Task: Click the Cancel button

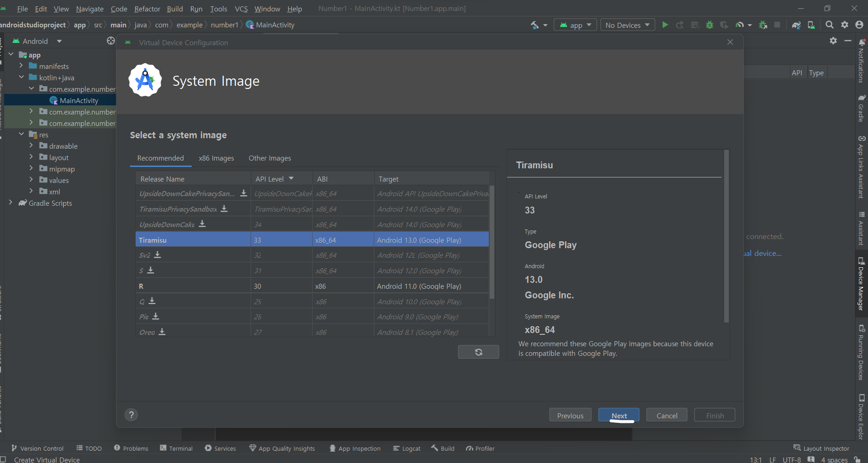Action: 667,415
